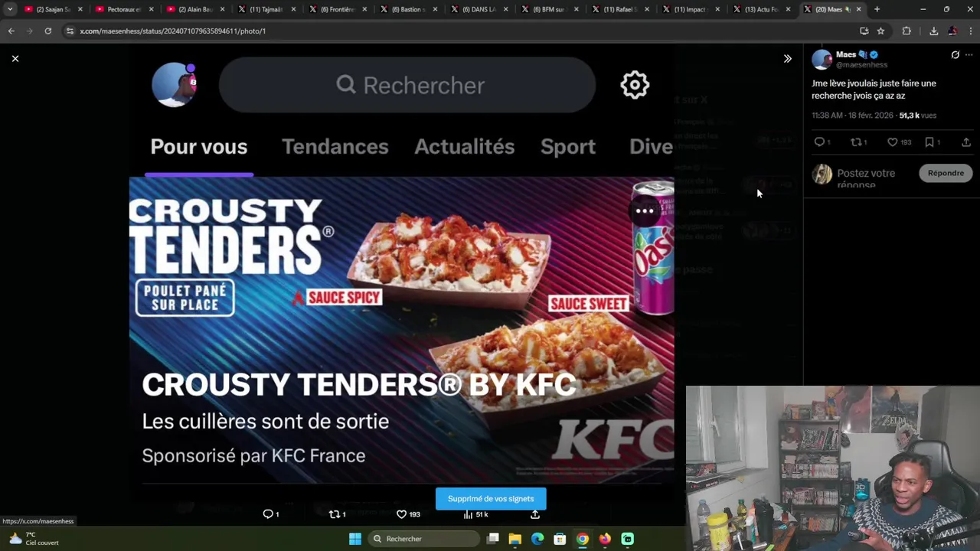The image size is (980, 551).
Task: Open Firefox from the taskbar
Action: (x=605, y=539)
